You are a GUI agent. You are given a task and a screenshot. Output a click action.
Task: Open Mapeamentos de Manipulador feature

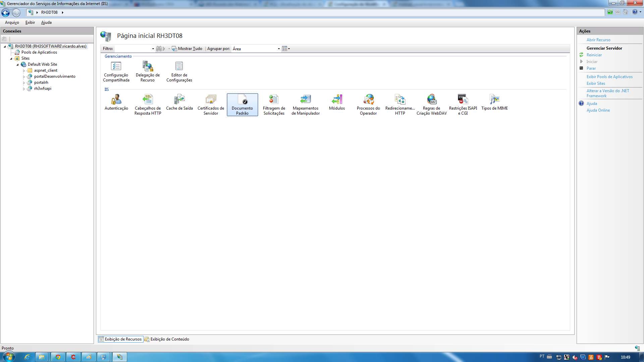pyautogui.click(x=305, y=105)
